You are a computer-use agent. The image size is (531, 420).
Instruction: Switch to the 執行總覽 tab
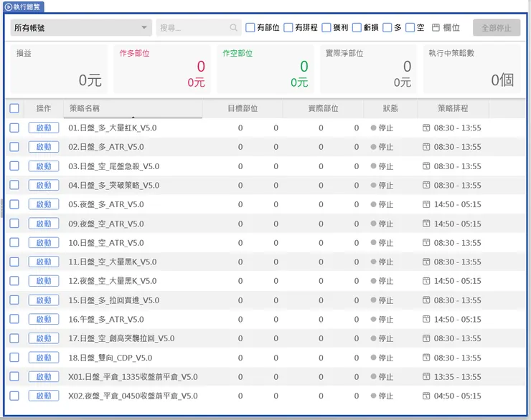[x=24, y=6]
